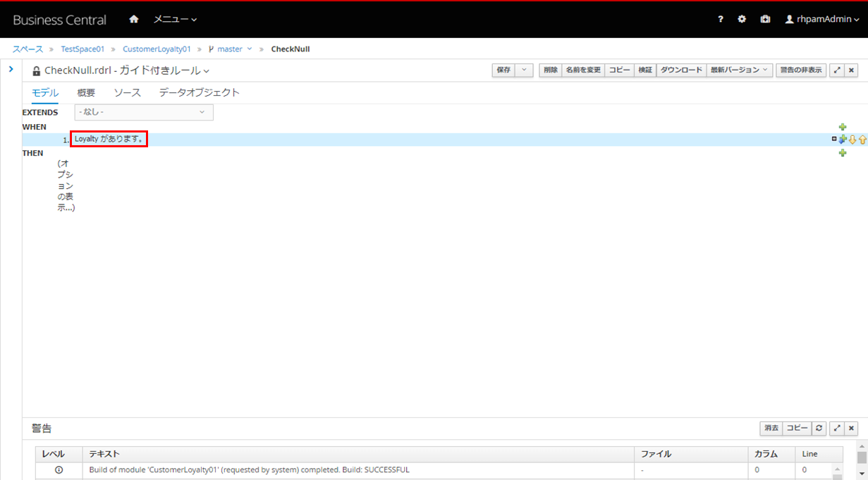This screenshot has width=868, height=480.
Task: Click the 警告の非表示 button
Action: [x=801, y=70]
